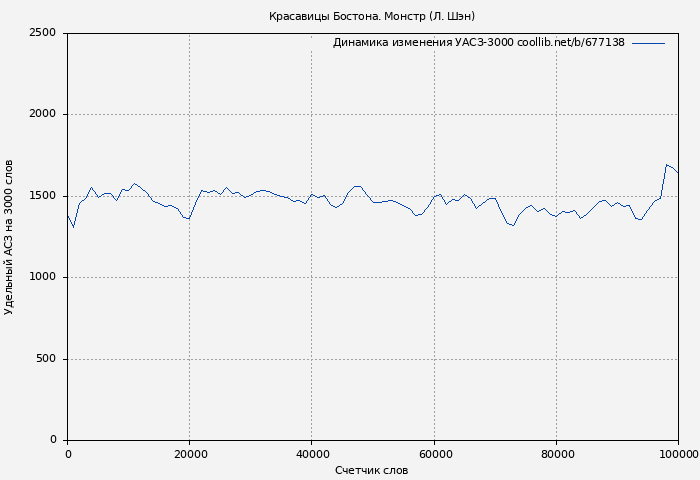The image size is (700, 480).
Task: Click the highest peak of the blue line
Action: pyautogui.click(x=666, y=165)
